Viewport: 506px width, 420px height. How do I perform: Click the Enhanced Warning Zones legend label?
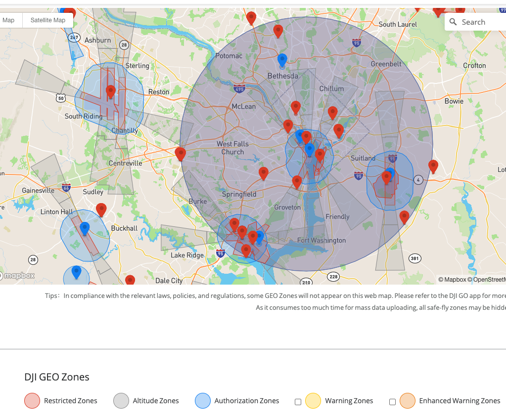[x=460, y=401]
